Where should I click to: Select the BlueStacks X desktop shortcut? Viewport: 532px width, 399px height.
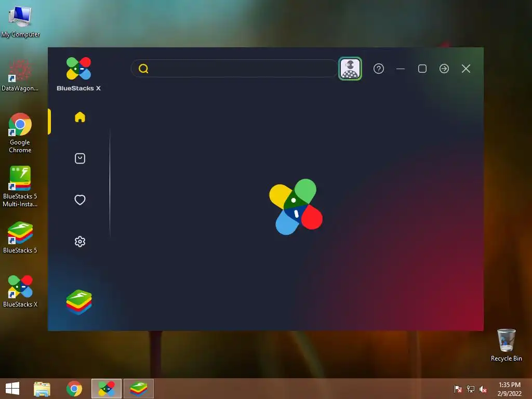20,291
